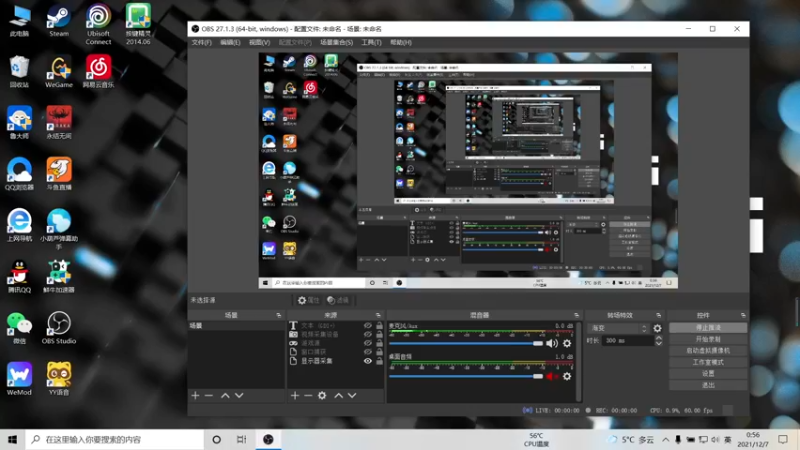This screenshot has width=800, height=450.
Task: Open YY语音 desktop shortcut
Action: 59,379
